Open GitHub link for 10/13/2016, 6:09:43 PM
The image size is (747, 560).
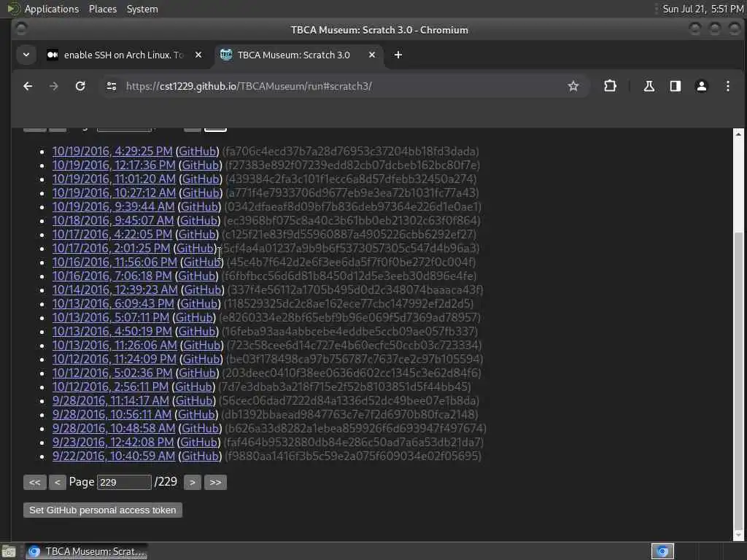click(199, 303)
